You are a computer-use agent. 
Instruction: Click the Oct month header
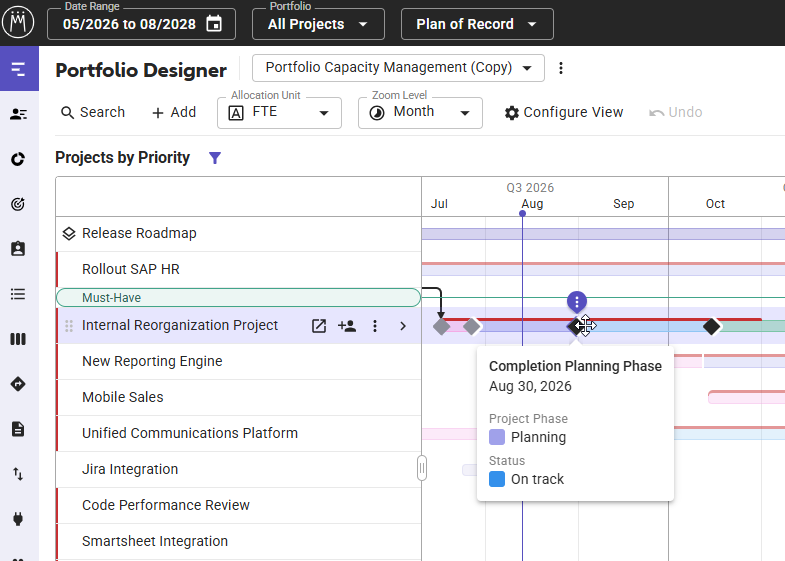tap(715, 204)
